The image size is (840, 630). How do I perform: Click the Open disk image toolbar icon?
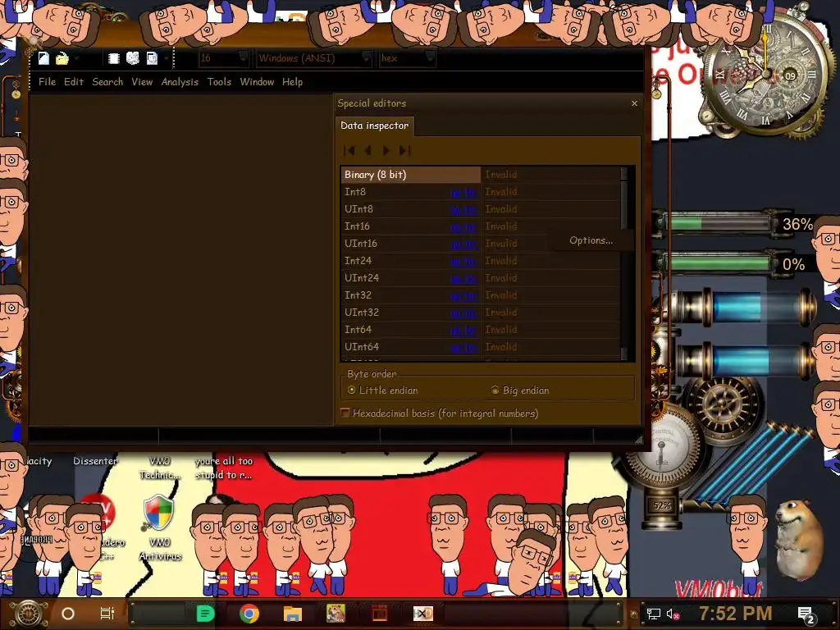point(152,58)
